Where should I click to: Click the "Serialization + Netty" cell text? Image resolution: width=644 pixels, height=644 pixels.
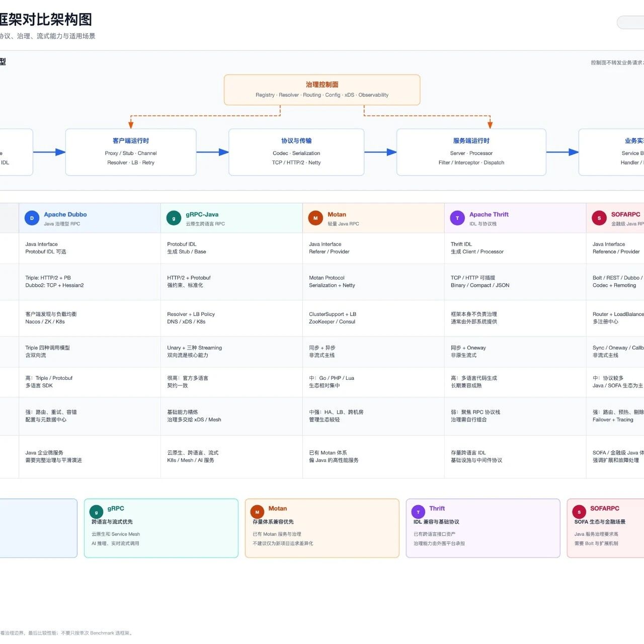coord(332,286)
